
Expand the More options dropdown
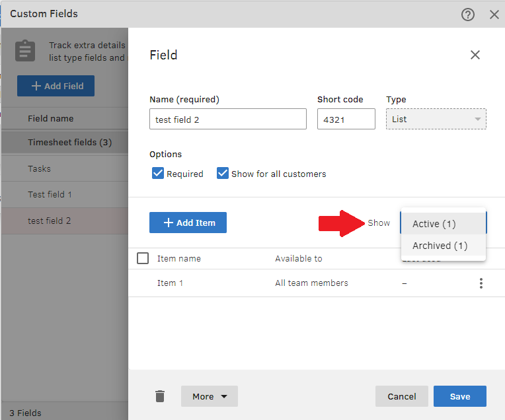[x=209, y=396]
